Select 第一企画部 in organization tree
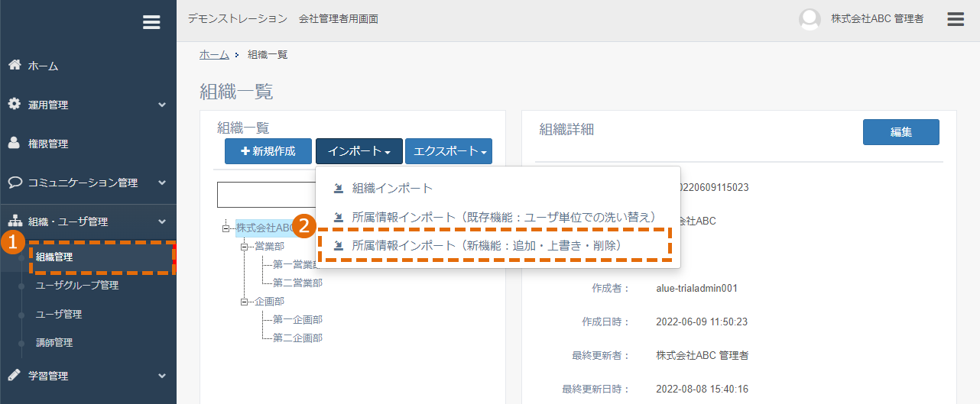980x404 pixels. (297, 319)
